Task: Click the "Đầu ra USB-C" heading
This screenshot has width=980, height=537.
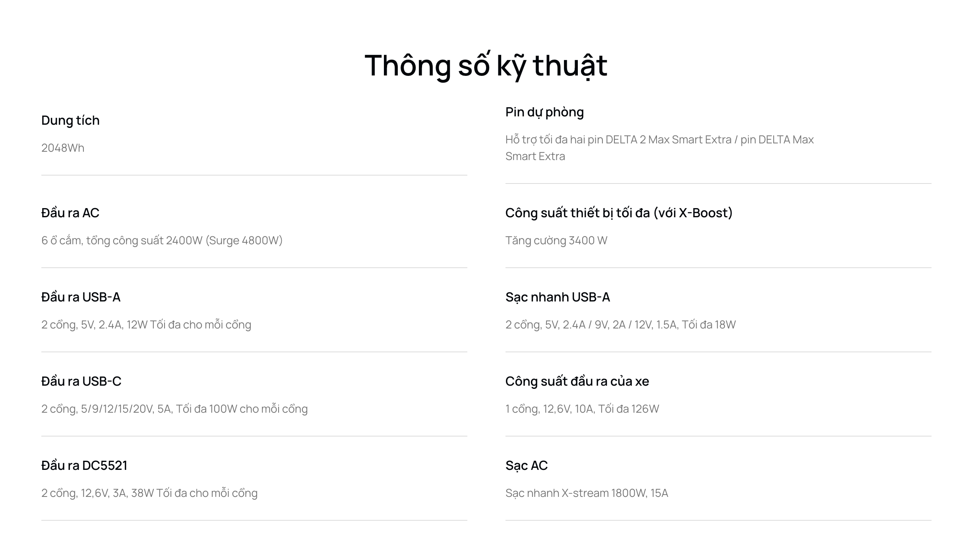Action: click(x=81, y=381)
